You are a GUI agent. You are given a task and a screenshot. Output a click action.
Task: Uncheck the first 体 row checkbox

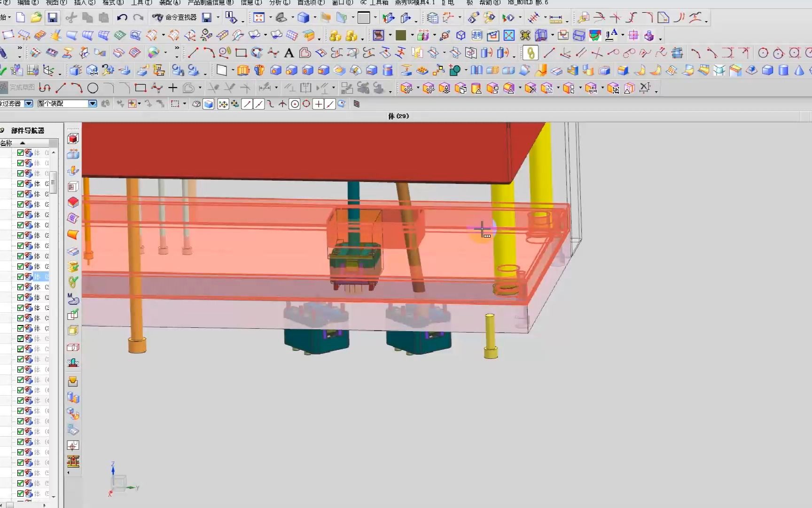point(20,152)
